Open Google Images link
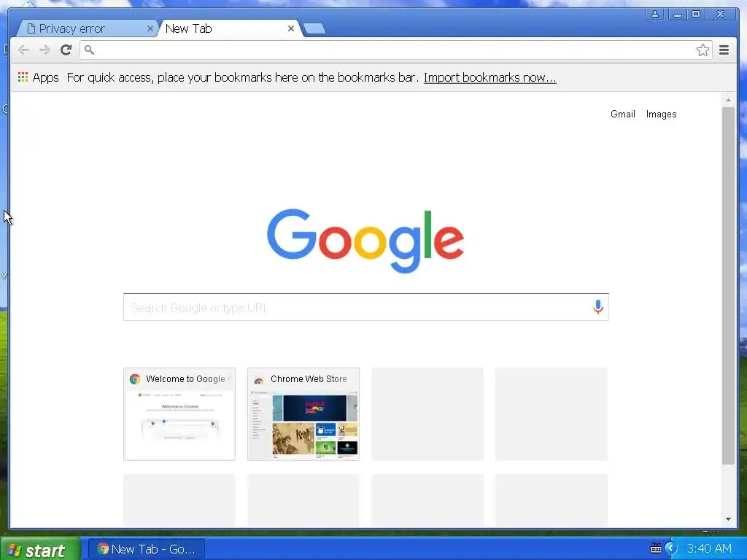This screenshot has height=560, width=747. pos(661,114)
